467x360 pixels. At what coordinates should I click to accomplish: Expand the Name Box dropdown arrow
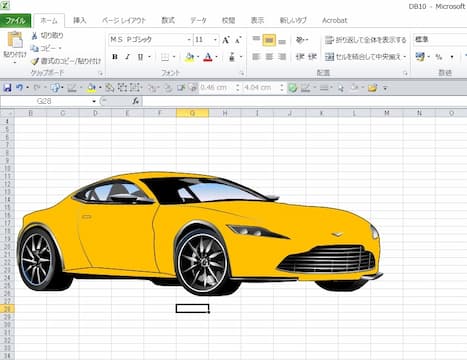[94, 101]
